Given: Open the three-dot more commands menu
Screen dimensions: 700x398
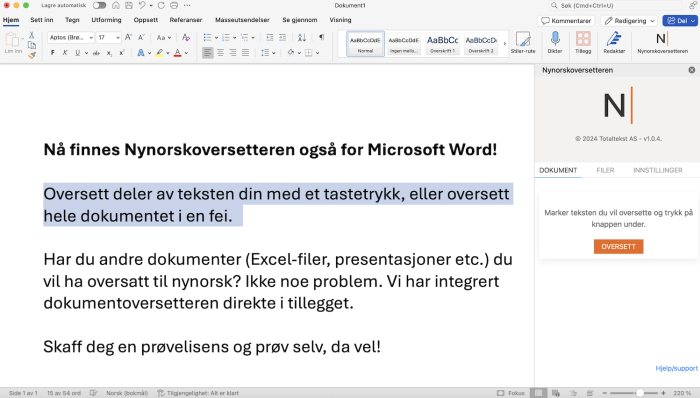Looking at the screenshot, I should point(187,5).
